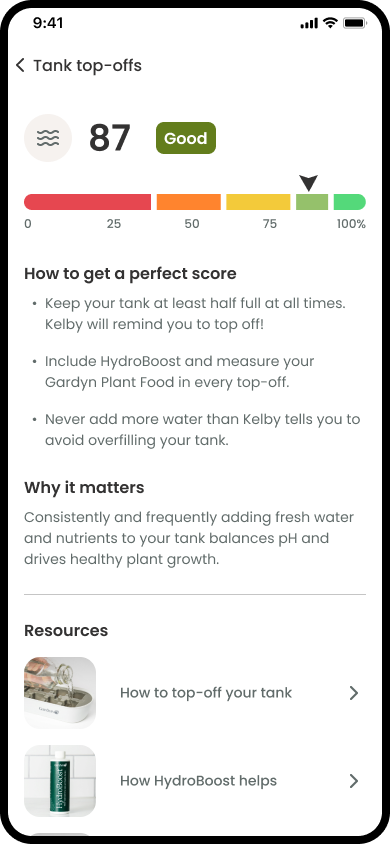This screenshot has height=844, width=390.
Task: Tap the HydroBoost bottle thumbnail
Action: [x=60, y=781]
